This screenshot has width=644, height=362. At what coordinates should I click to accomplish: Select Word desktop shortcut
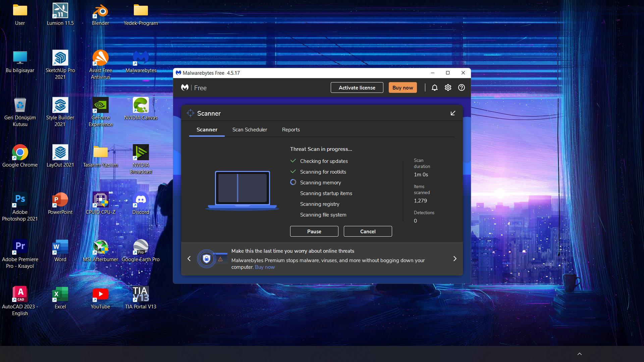tap(60, 251)
